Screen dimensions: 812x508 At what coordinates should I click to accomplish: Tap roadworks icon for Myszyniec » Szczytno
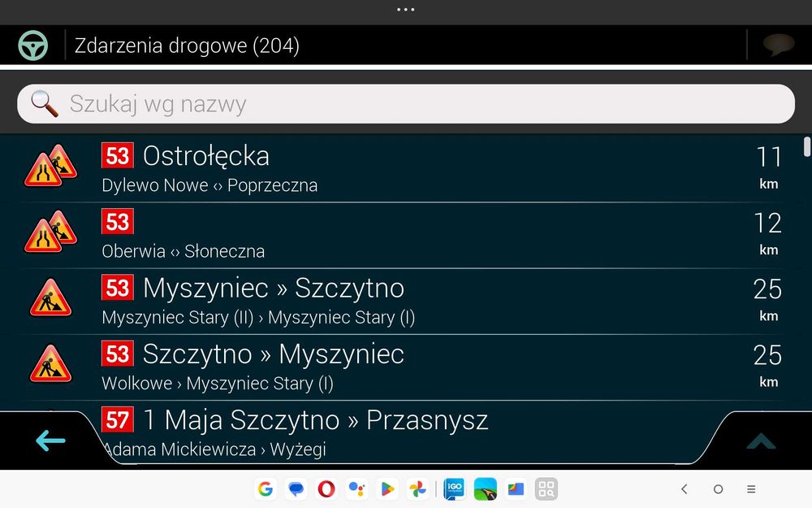tap(50, 297)
